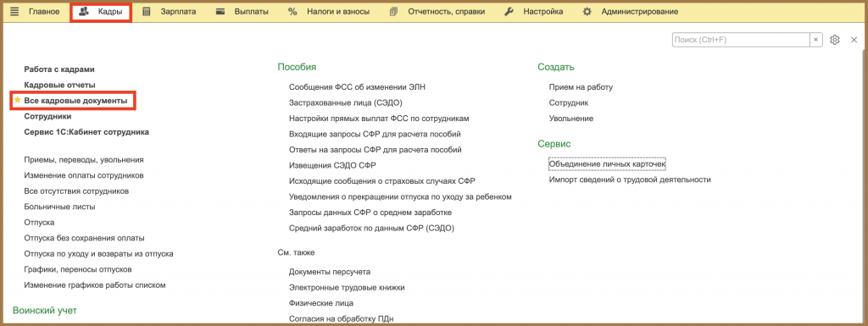The image size is (868, 326).
Task: Open Отпуска по уходу и возвраты из отпуска
Action: [98, 254]
